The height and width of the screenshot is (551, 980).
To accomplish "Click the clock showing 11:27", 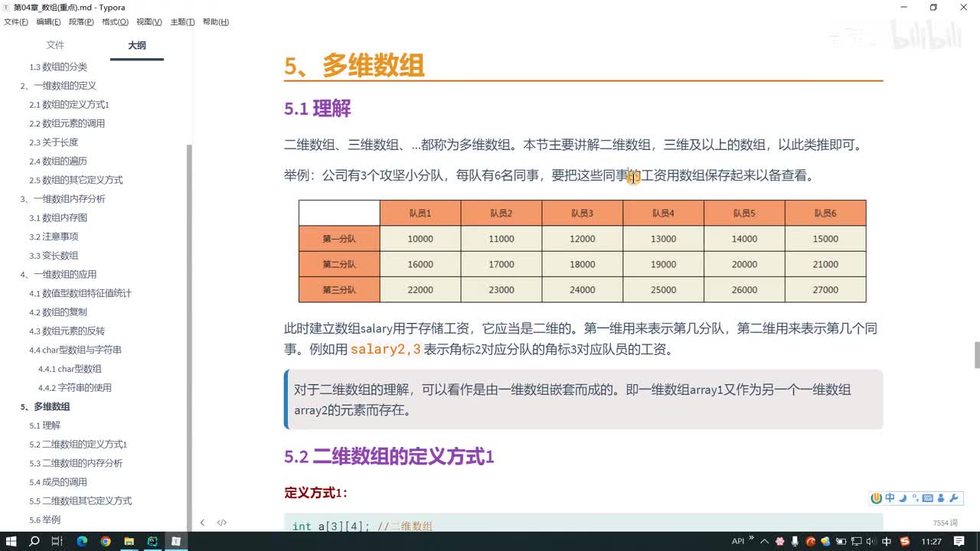I will click(932, 541).
